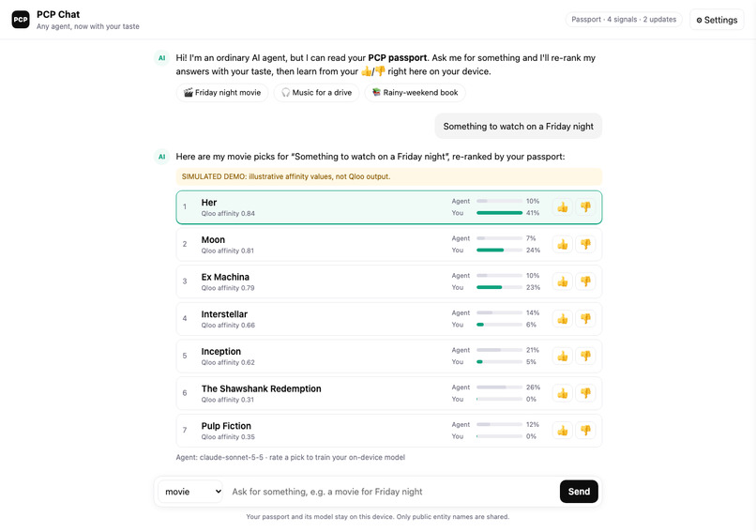The width and height of the screenshot is (756, 532).
Task: Select The Shawshank Redemption title
Action: 261,388
